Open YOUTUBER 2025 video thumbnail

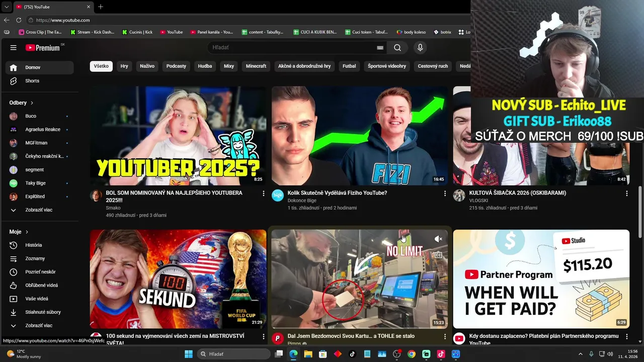(x=178, y=136)
